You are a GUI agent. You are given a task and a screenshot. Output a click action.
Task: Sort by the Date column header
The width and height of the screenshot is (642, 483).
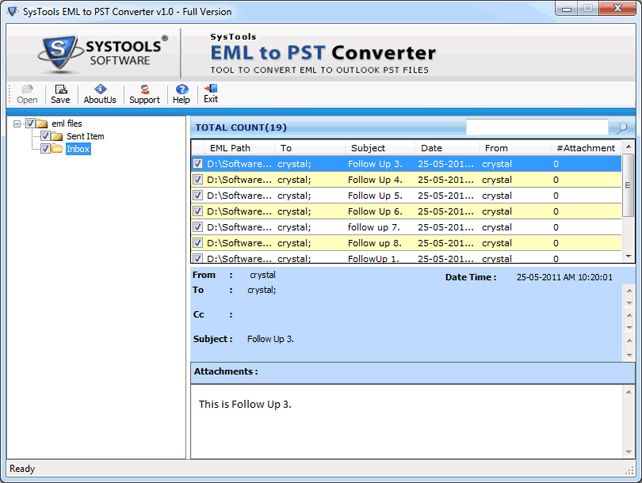click(431, 148)
